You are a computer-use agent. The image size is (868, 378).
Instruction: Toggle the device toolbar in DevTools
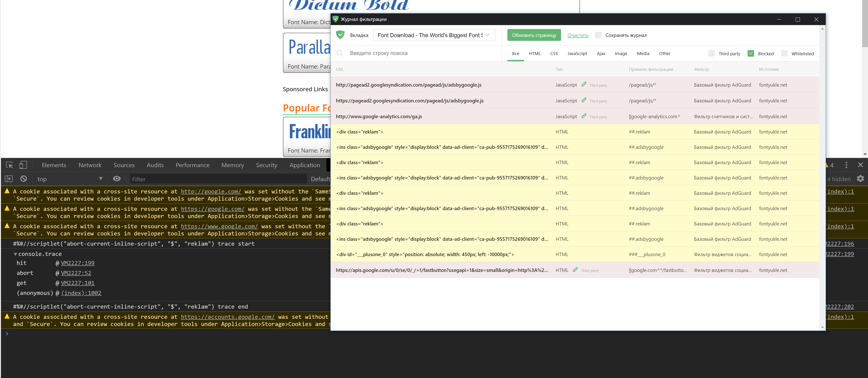[x=23, y=165]
